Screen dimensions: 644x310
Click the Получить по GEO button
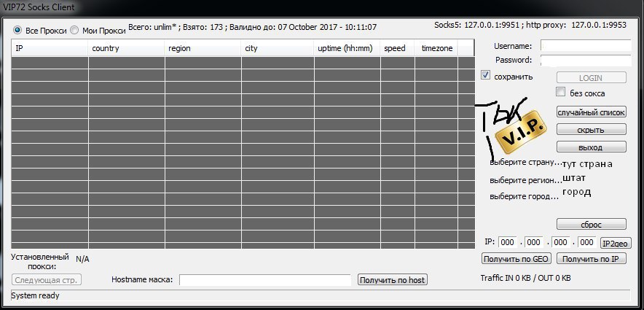[516, 258]
